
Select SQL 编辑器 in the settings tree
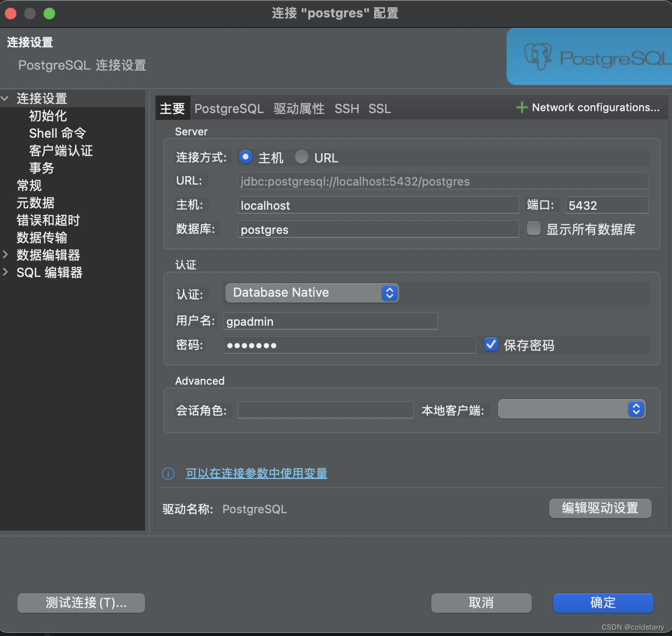pos(49,273)
